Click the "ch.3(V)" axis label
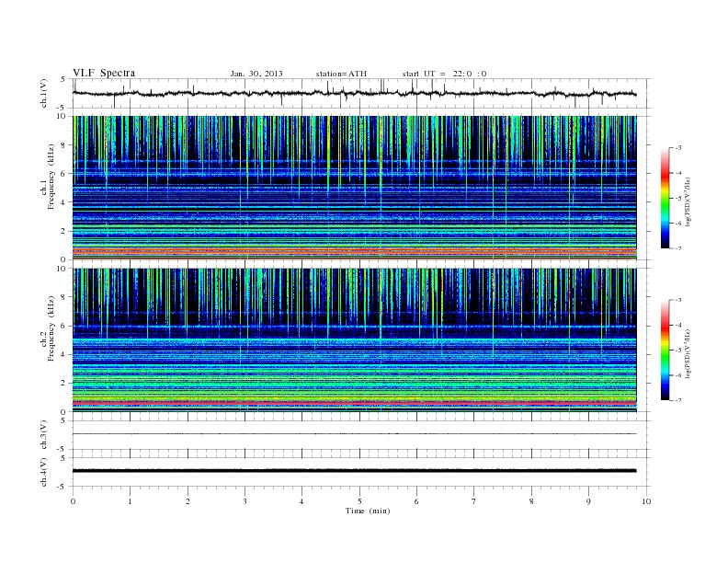728x563 pixels. tap(44, 435)
